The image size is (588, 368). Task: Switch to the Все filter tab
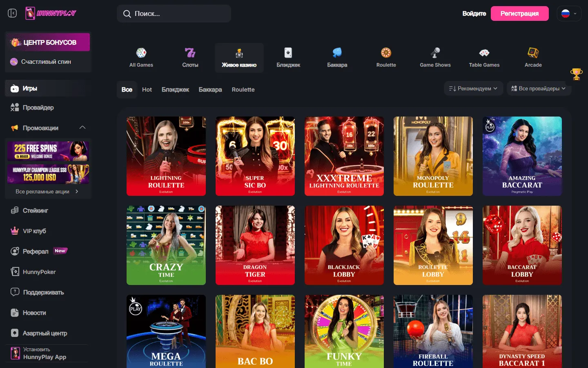click(127, 90)
